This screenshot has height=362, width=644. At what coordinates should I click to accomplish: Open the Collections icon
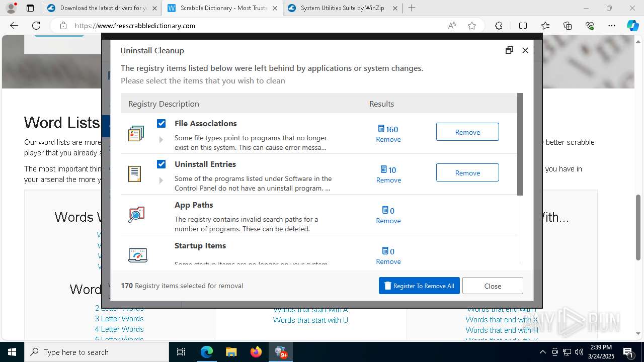(x=568, y=26)
